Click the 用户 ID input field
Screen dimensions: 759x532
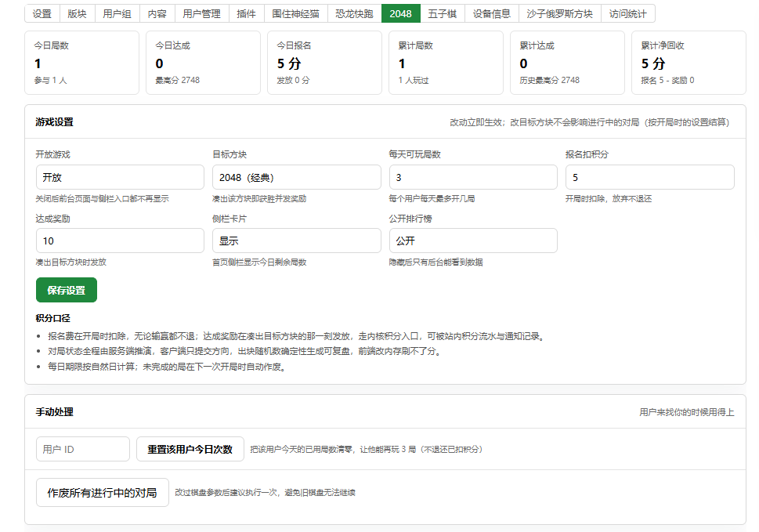(83, 449)
